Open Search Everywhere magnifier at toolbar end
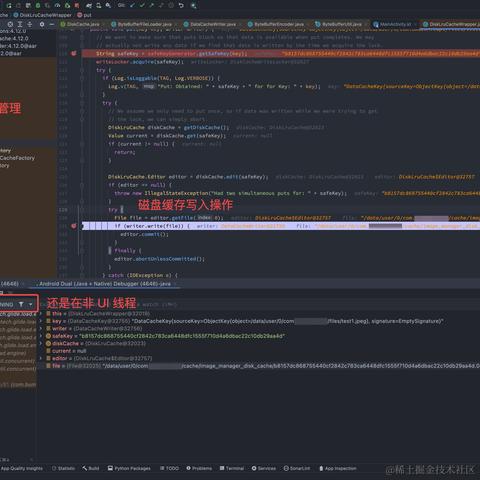This screenshot has width=480, height=480. 194,6
